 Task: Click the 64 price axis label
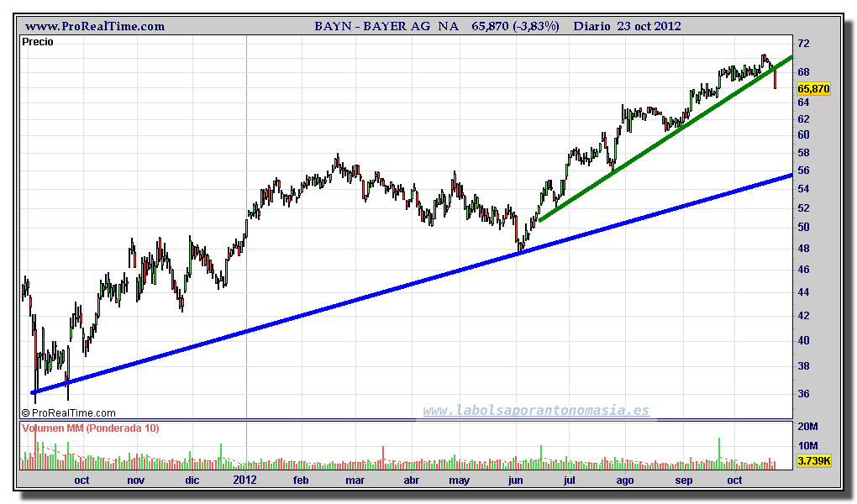(803, 102)
